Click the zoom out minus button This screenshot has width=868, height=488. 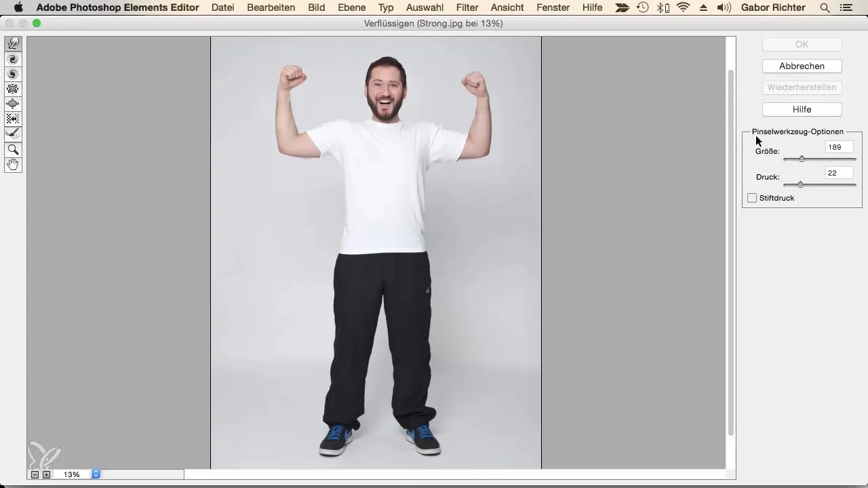[35, 474]
